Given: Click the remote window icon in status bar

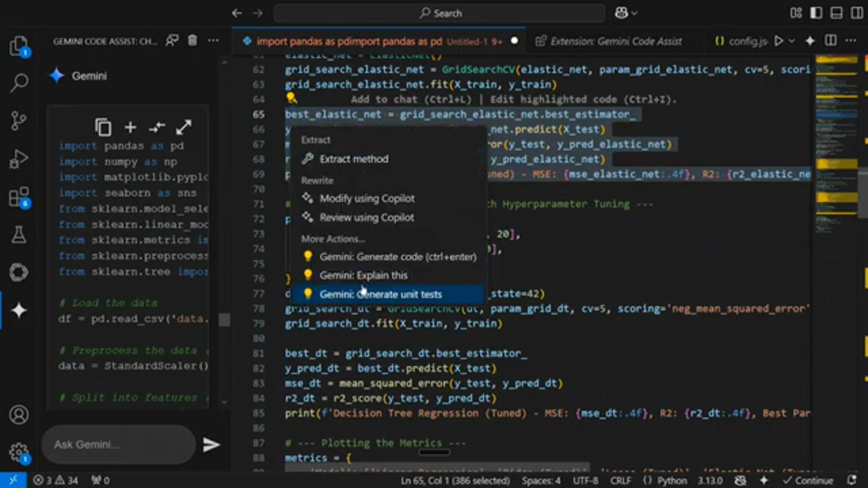Looking at the screenshot, I should tap(13, 480).
